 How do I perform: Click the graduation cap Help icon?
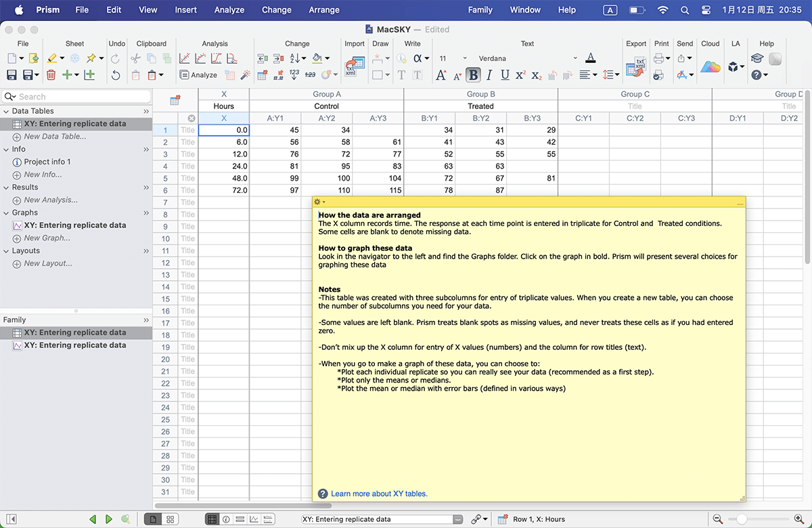(757, 59)
